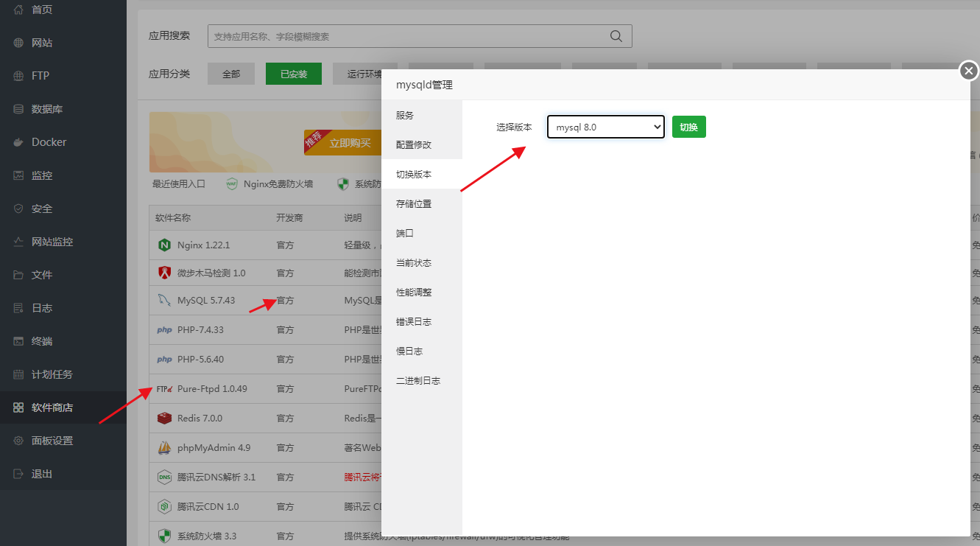Viewport: 980px width, 546px height.
Task: Click the phpMyAdmin 4.9 software name
Action: coord(214,448)
